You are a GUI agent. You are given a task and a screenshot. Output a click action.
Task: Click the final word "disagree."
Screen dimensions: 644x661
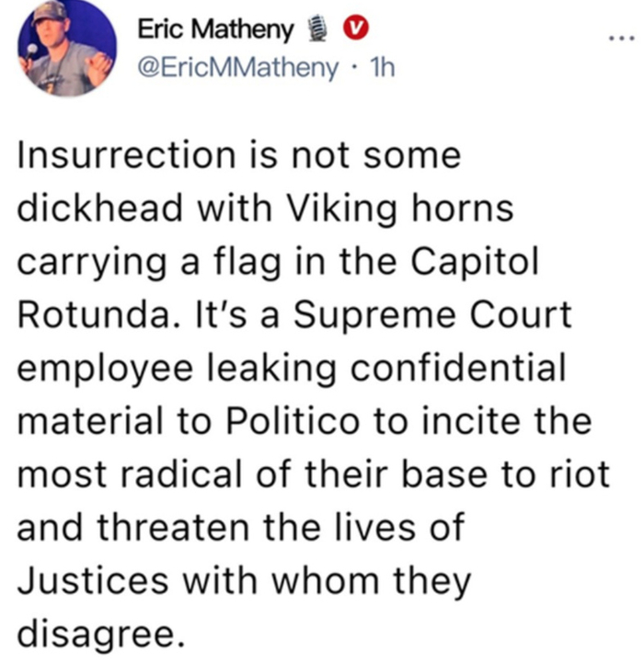[x=95, y=635]
